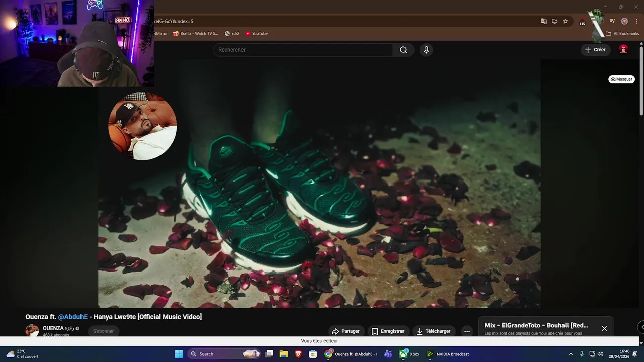Open Microsoft Store from taskbar

pyautogui.click(x=313, y=354)
